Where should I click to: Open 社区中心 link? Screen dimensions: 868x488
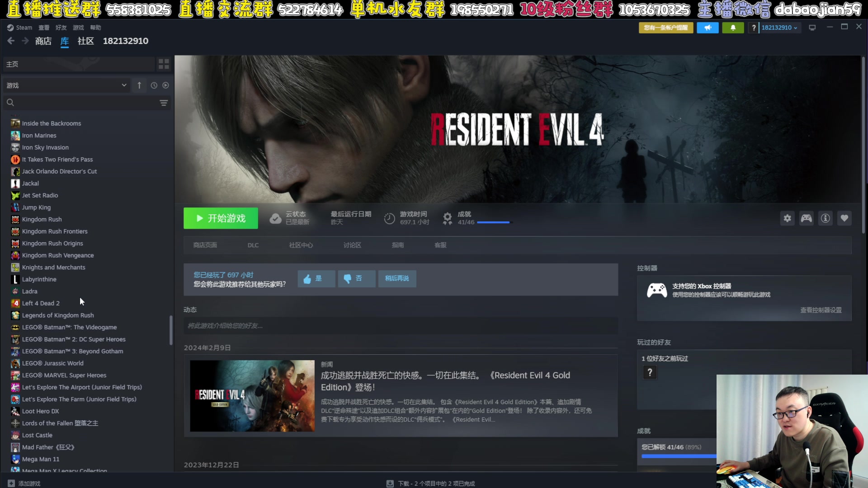click(x=301, y=245)
